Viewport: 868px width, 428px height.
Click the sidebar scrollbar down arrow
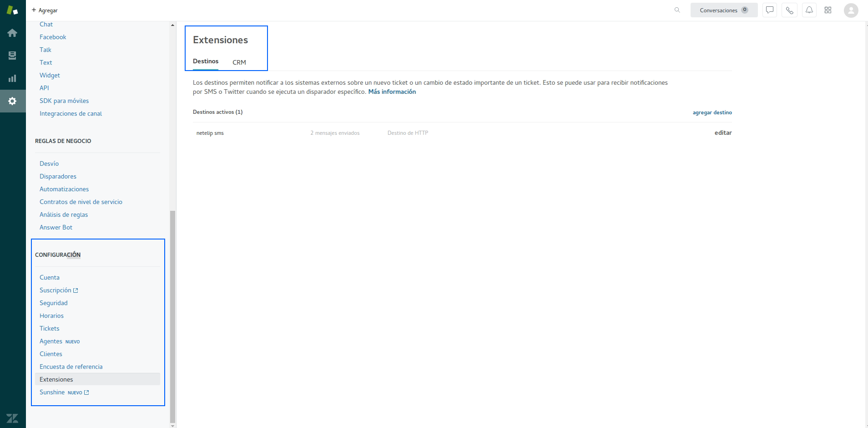[172, 426]
